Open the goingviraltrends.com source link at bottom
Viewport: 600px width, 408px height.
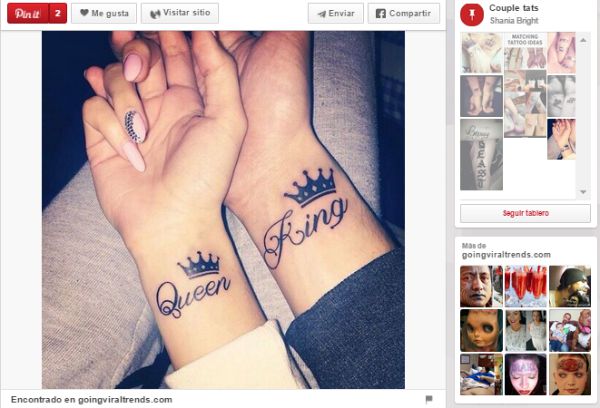tap(125, 400)
